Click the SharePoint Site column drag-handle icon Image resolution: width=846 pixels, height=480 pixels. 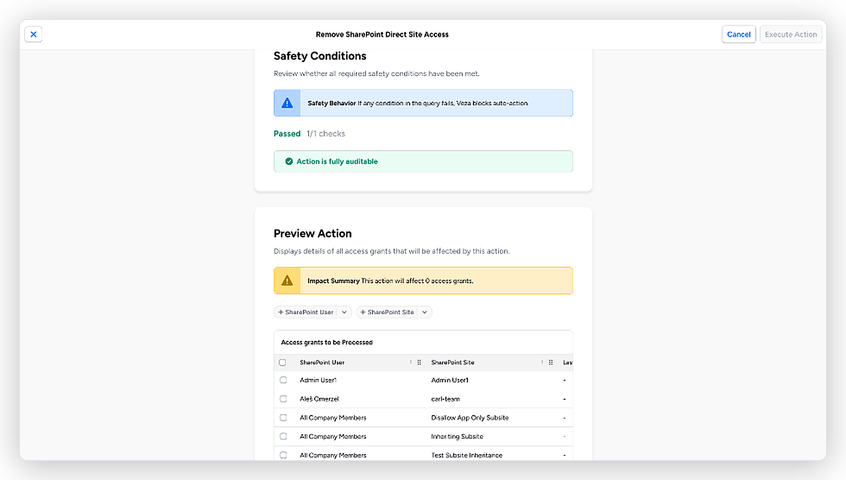click(x=551, y=362)
